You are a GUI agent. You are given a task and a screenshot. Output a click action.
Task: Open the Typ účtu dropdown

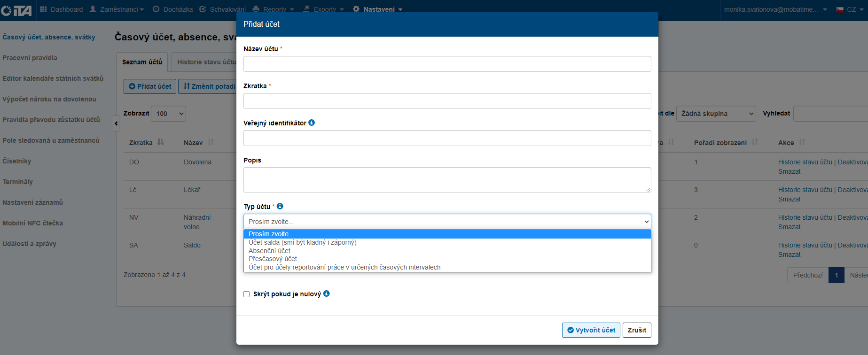click(447, 222)
